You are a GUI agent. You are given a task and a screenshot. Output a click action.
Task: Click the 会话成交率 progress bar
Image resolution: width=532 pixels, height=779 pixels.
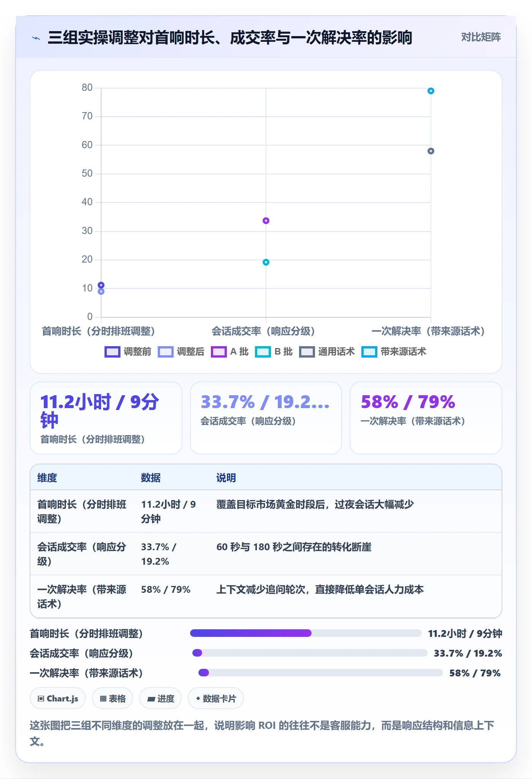coord(310,653)
